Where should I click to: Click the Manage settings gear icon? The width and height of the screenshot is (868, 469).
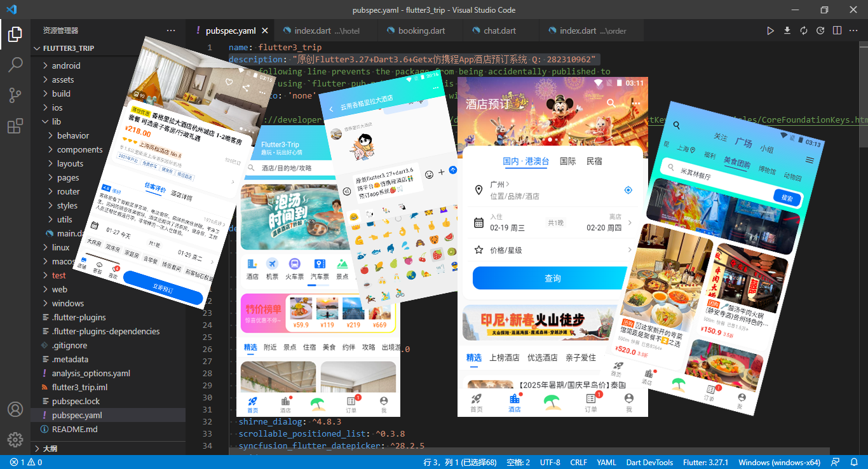coord(15,438)
